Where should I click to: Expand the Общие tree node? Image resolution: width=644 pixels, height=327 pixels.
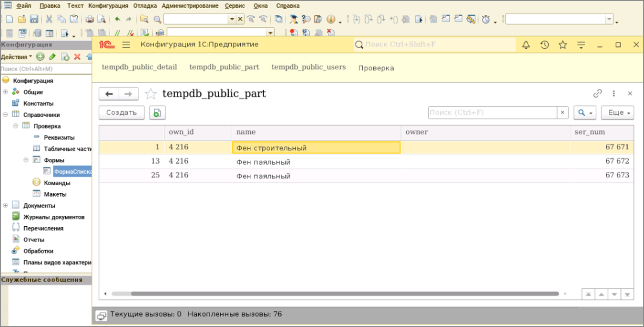tap(5, 92)
